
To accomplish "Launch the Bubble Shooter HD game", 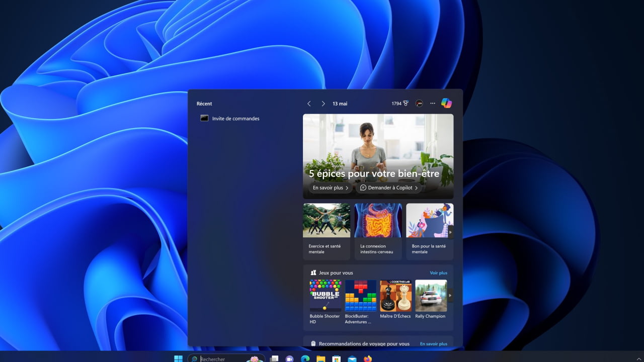I will coord(325,302).
